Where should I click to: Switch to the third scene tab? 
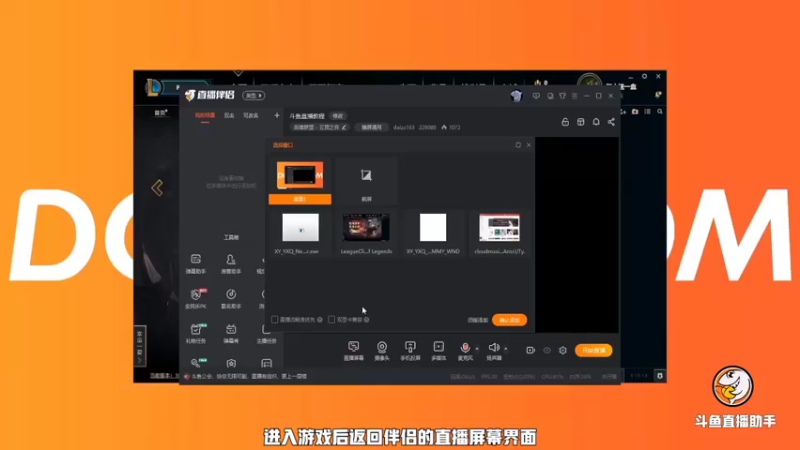(x=251, y=116)
